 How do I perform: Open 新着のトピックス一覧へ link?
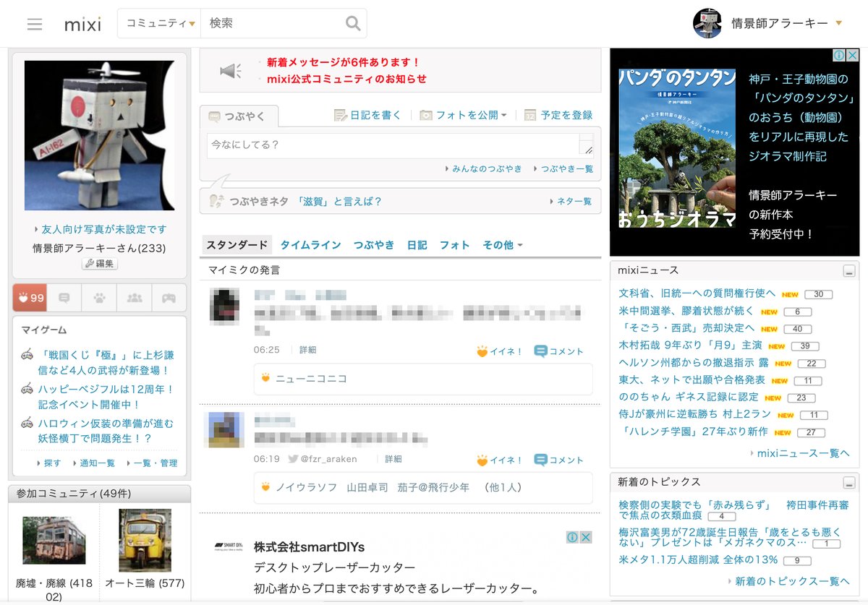(792, 581)
